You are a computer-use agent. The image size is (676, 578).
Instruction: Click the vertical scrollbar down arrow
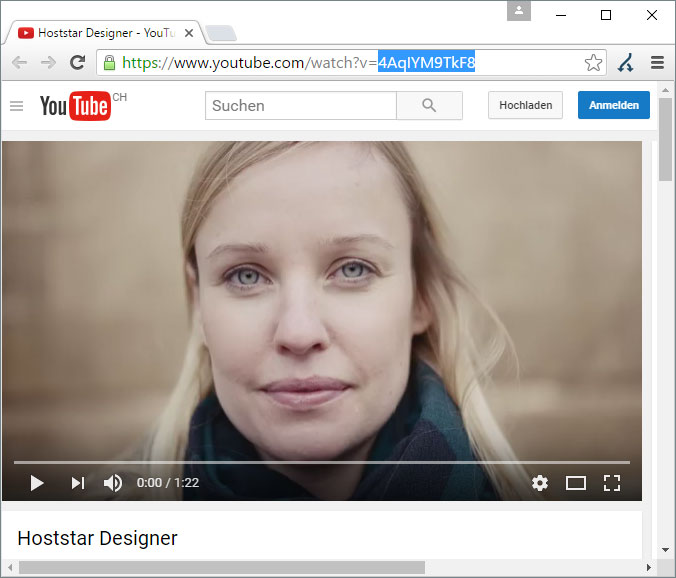(x=665, y=550)
